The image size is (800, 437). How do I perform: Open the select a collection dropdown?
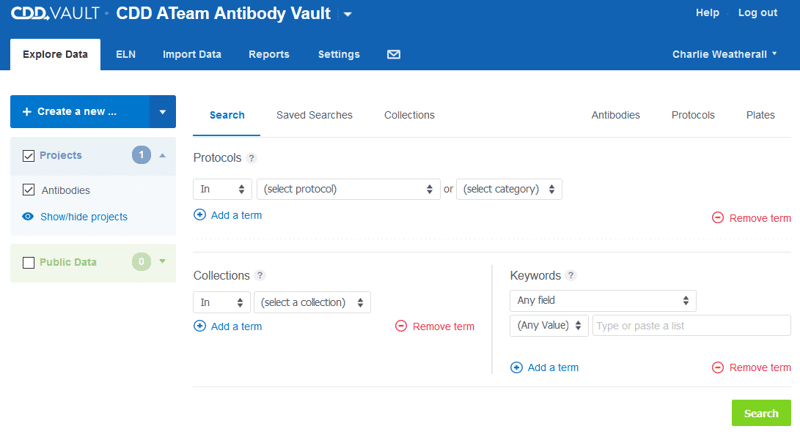click(x=312, y=302)
